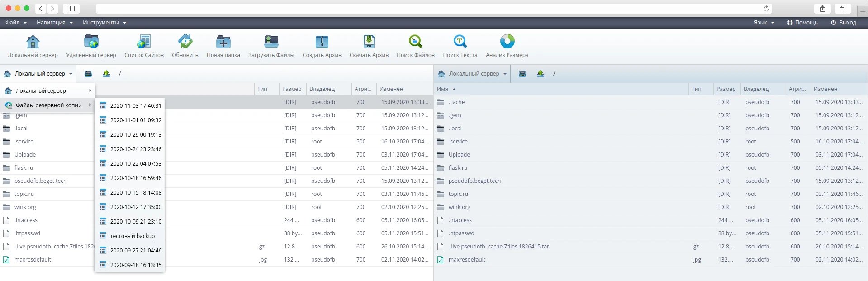Click the Refresh toolbar icon
Image resolution: width=868 pixels, height=281 pixels.
click(x=185, y=42)
